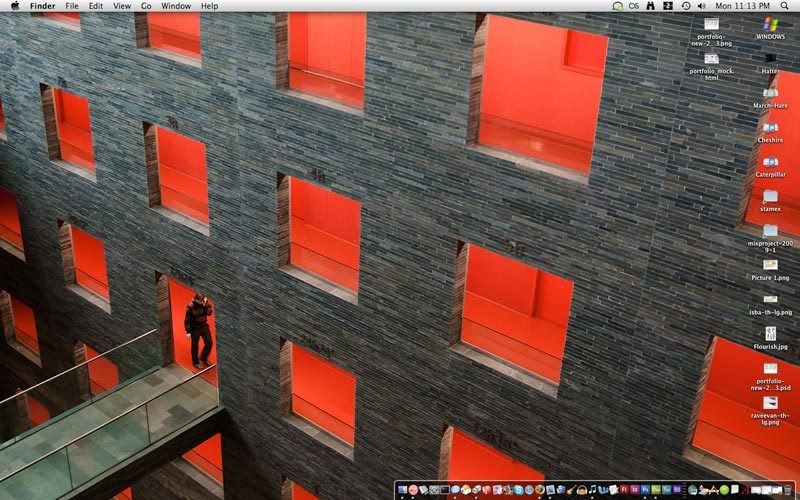Open Spotlight search magnifying glass

[x=789, y=6]
